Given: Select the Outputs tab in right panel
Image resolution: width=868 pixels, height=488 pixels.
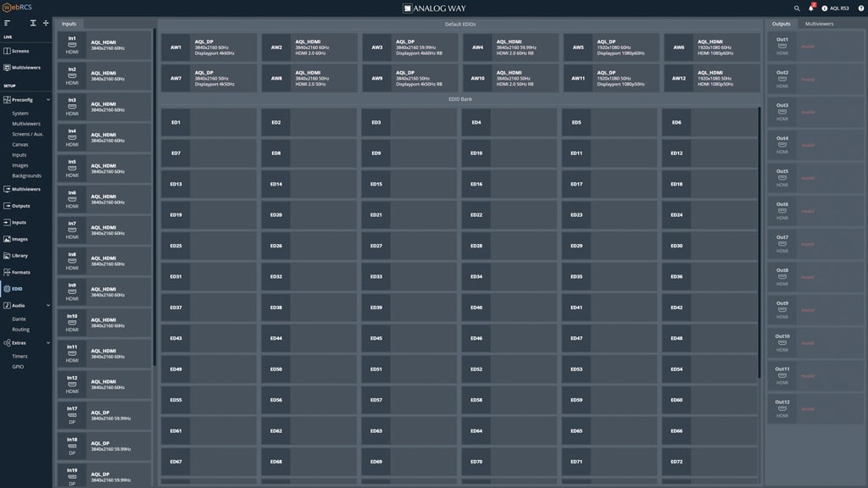Looking at the screenshot, I should pos(781,25).
